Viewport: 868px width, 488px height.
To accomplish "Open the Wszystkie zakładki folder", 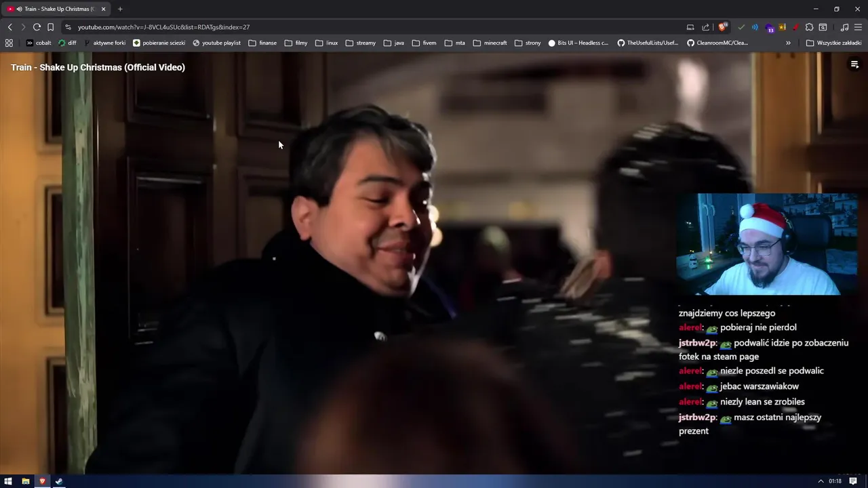I will coord(833,43).
